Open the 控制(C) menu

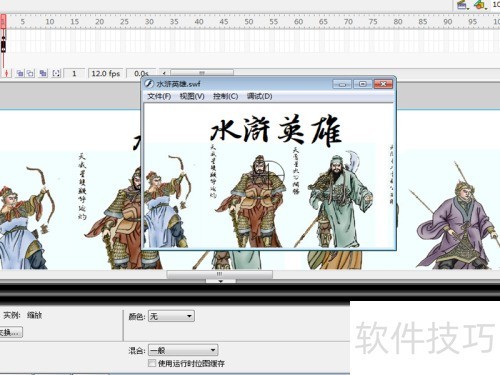click(x=226, y=96)
